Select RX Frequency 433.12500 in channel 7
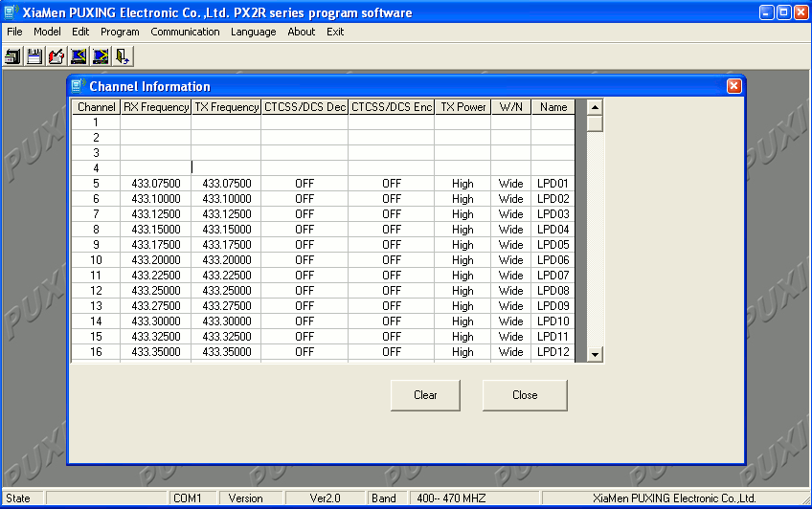Image resolution: width=812 pixels, height=509 pixels. point(156,214)
